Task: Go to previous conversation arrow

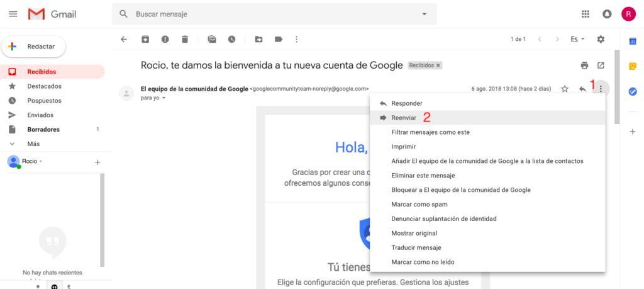Action: coord(540,39)
